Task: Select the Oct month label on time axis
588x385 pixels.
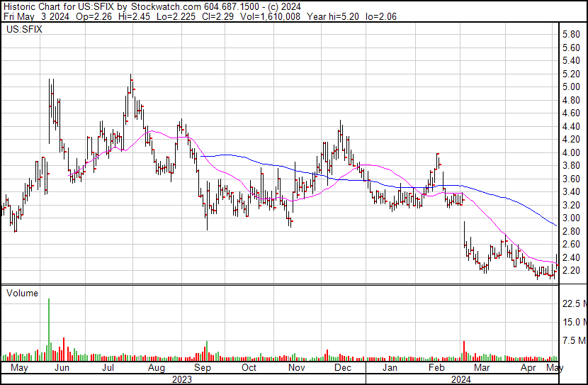Action: (x=249, y=368)
